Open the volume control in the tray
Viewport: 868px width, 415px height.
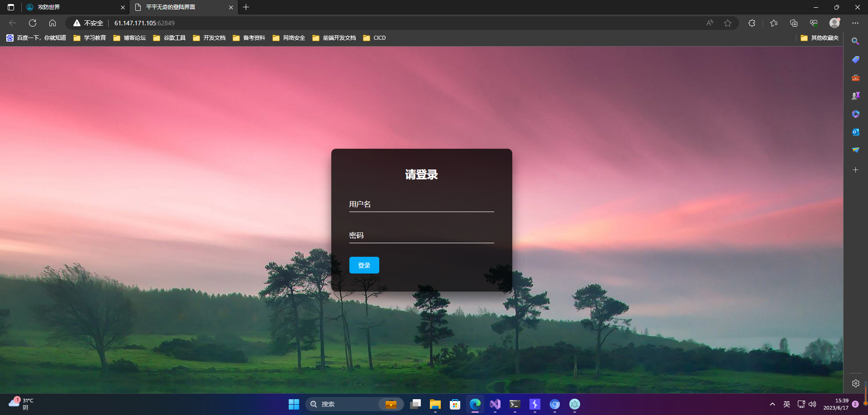[812, 404]
